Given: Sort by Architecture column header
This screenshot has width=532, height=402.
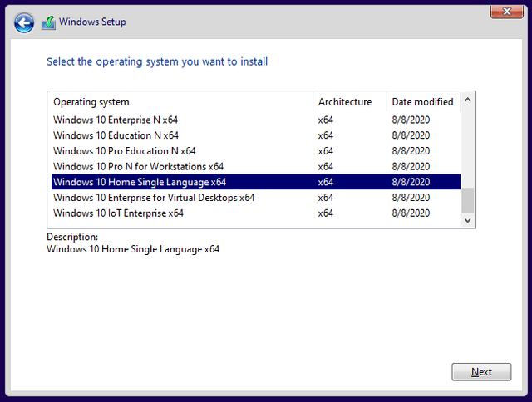Looking at the screenshot, I should click(350, 102).
